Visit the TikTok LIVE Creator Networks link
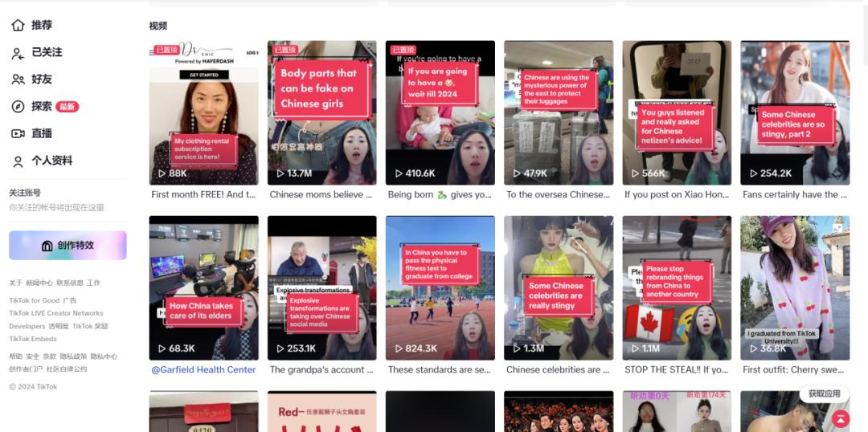The image size is (868, 432). 56,313
